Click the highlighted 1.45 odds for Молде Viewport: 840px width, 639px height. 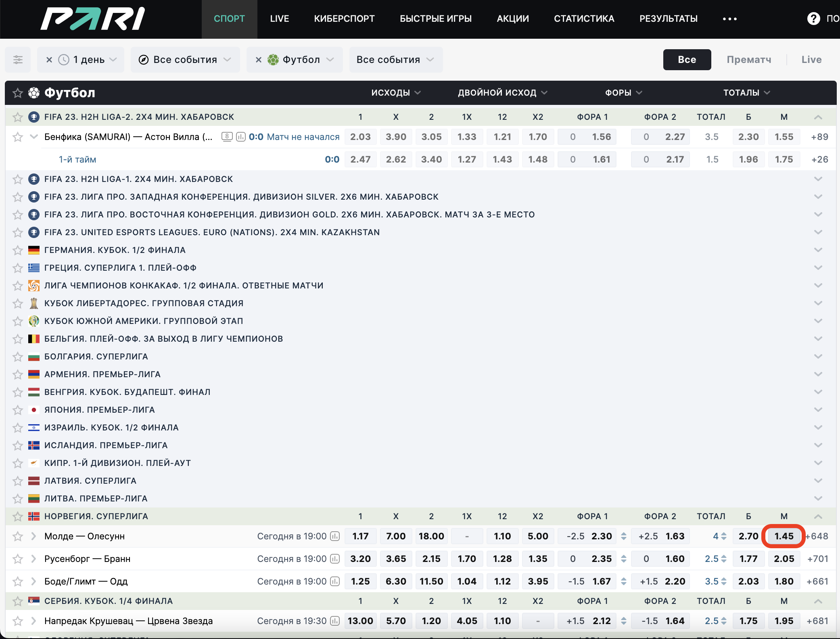784,536
